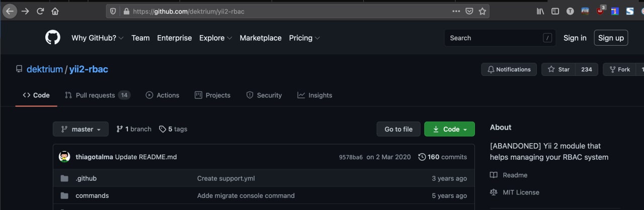Open the Adde migrate console command commit

[x=246, y=195]
